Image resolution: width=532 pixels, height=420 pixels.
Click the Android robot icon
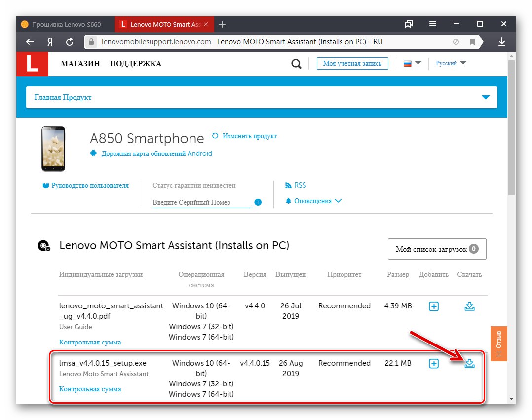[x=93, y=153]
